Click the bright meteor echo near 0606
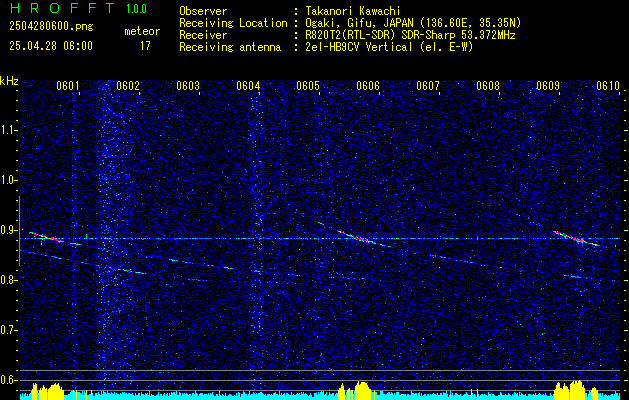Image resolution: width=629 pixels, height=400 pixels. pos(354,236)
